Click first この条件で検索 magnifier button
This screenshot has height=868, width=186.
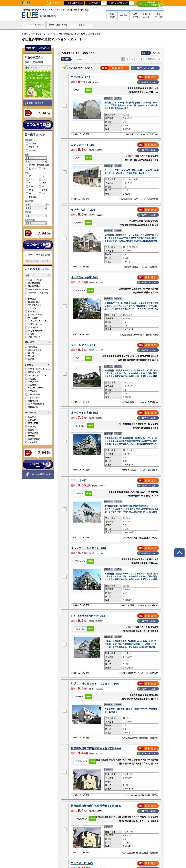pos(38,125)
